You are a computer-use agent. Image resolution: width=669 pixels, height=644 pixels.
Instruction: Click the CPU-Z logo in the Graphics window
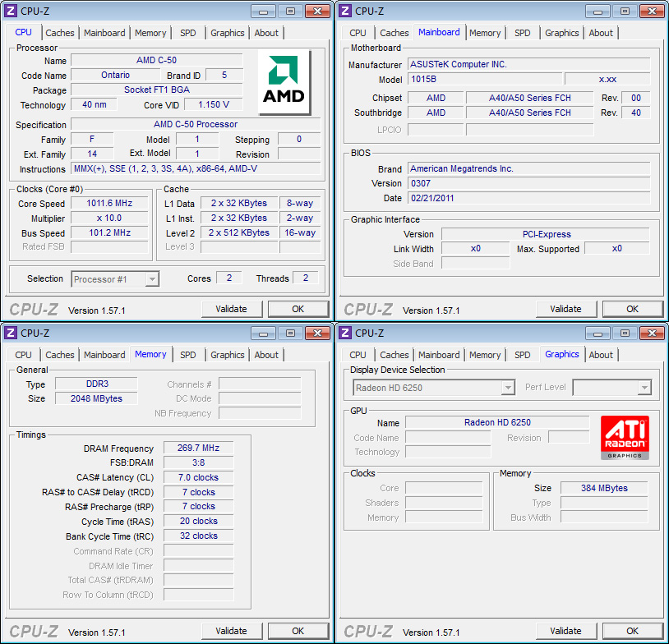tap(367, 631)
